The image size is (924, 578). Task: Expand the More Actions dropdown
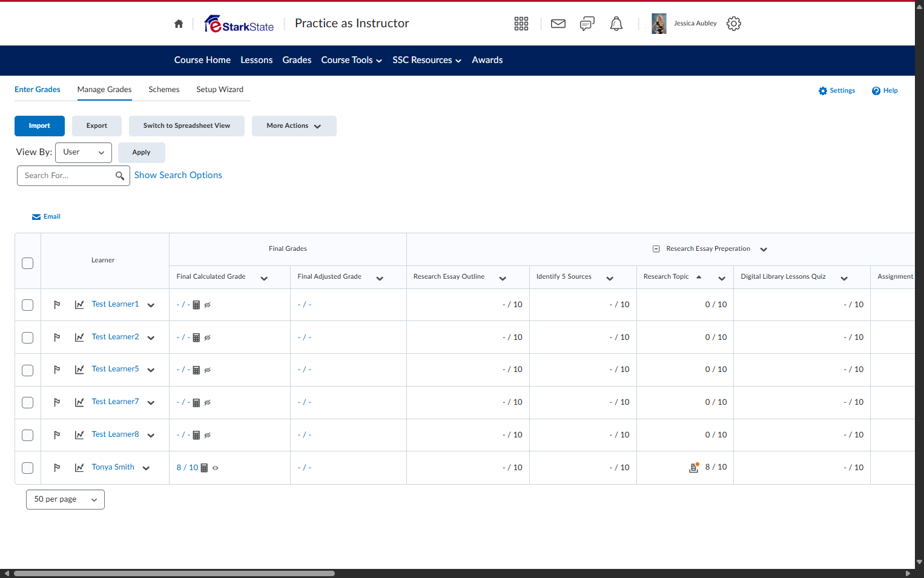click(294, 126)
